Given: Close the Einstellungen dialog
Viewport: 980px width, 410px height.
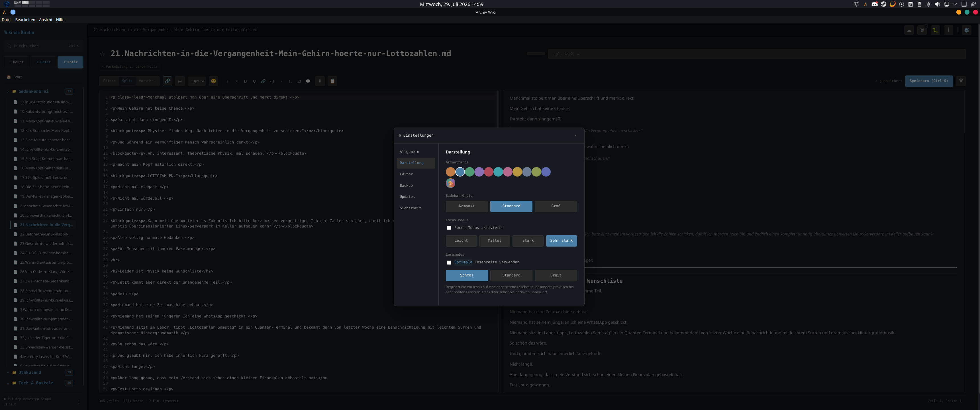Looking at the screenshot, I should pos(575,136).
